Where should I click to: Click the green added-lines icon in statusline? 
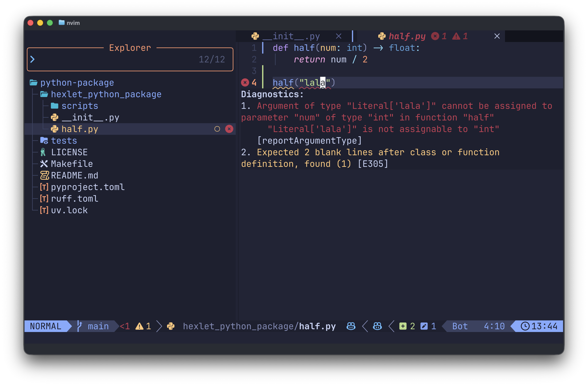[403, 326]
